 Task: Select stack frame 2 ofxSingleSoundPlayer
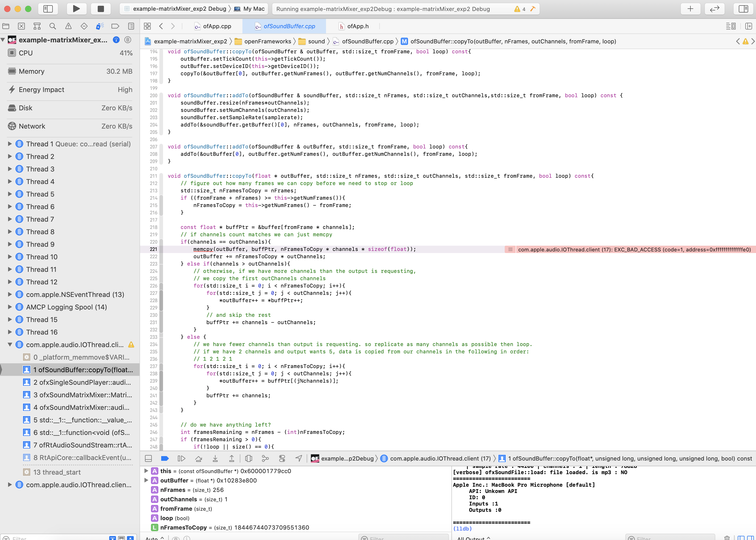point(82,382)
